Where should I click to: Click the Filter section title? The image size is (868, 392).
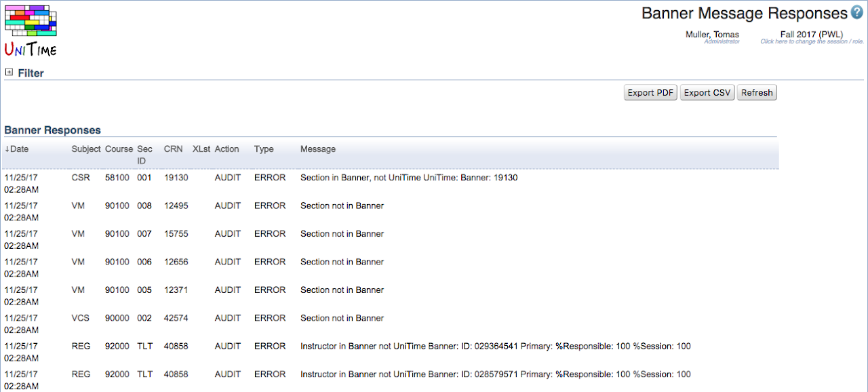coord(31,73)
